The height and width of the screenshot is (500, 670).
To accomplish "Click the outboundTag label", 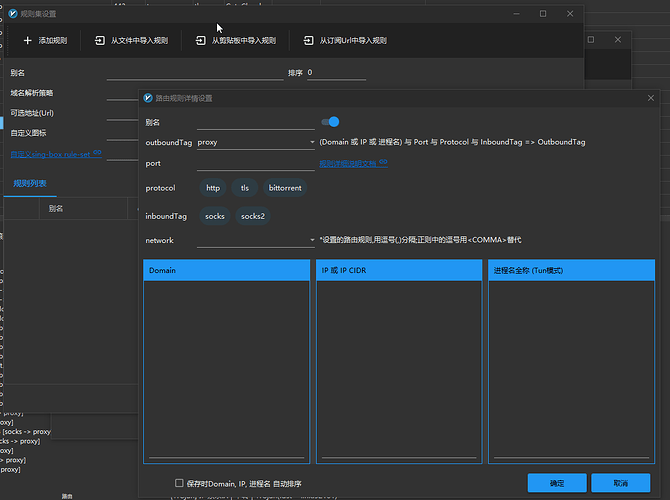I will pyautogui.click(x=169, y=143).
